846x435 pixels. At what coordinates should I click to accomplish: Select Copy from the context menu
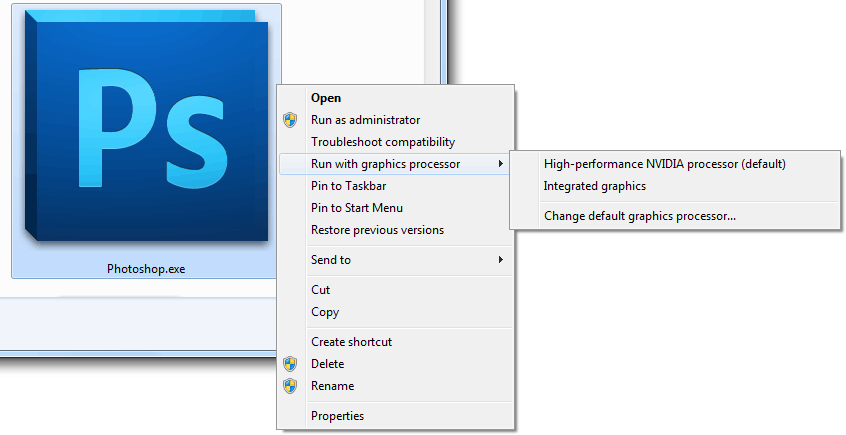tap(395, 312)
